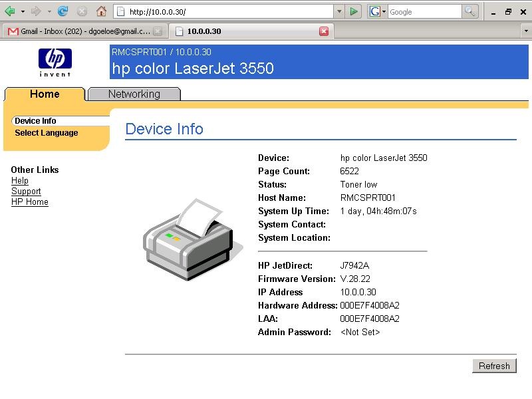Click the Refresh button at the bottom
The image size is (532, 399).
(x=494, y=366)
